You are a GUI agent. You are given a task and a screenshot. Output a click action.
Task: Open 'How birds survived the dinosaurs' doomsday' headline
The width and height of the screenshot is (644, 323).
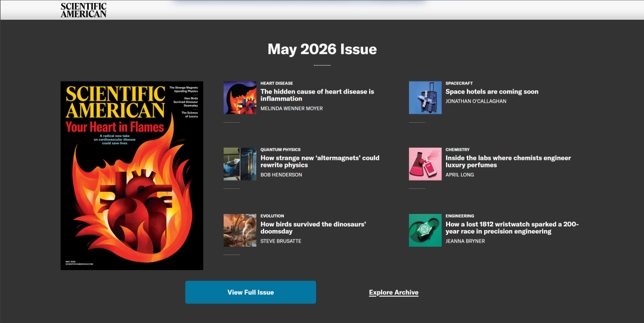click(x=314, y=228)
